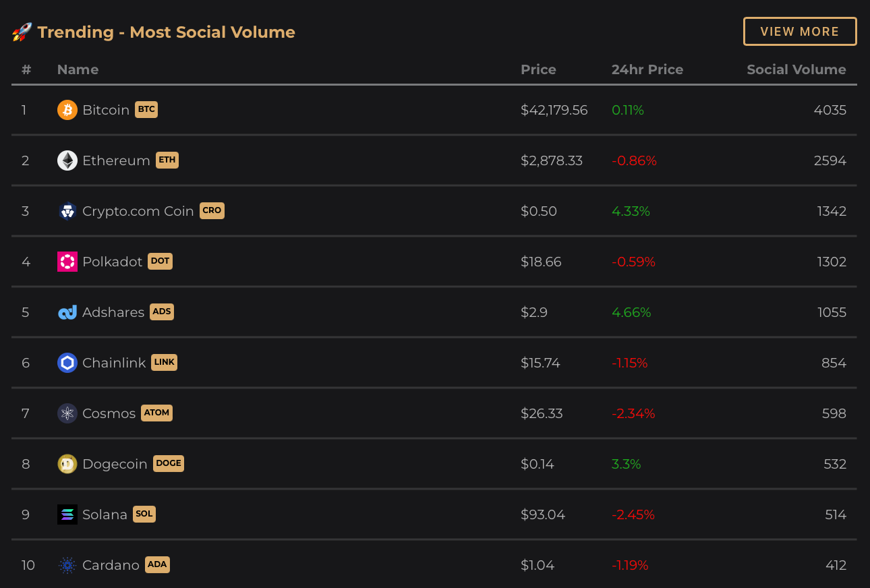Open the Cosmos coin link
Image resolution: width=870 pixels, height=588 pixels.
(x=109, y=413)
